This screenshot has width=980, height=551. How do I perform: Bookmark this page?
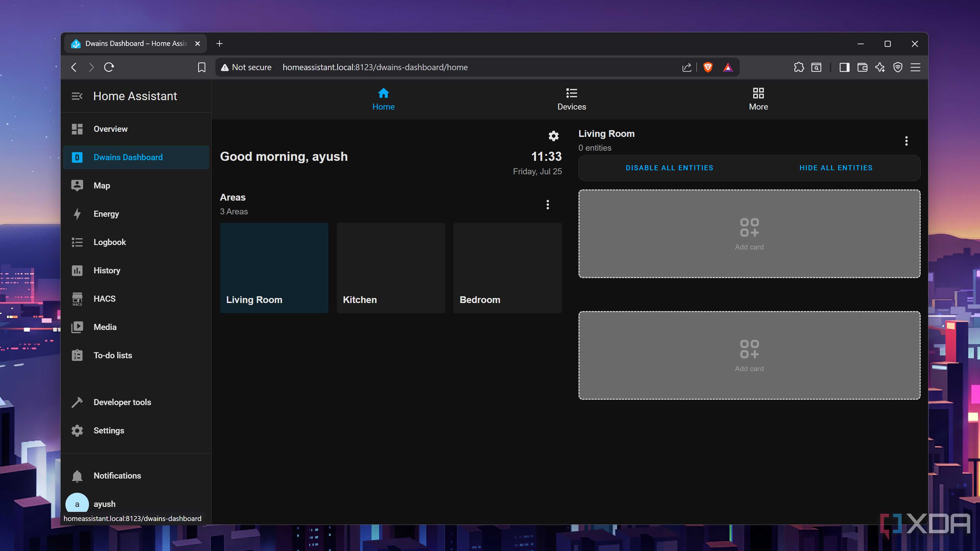coord(202,67)
